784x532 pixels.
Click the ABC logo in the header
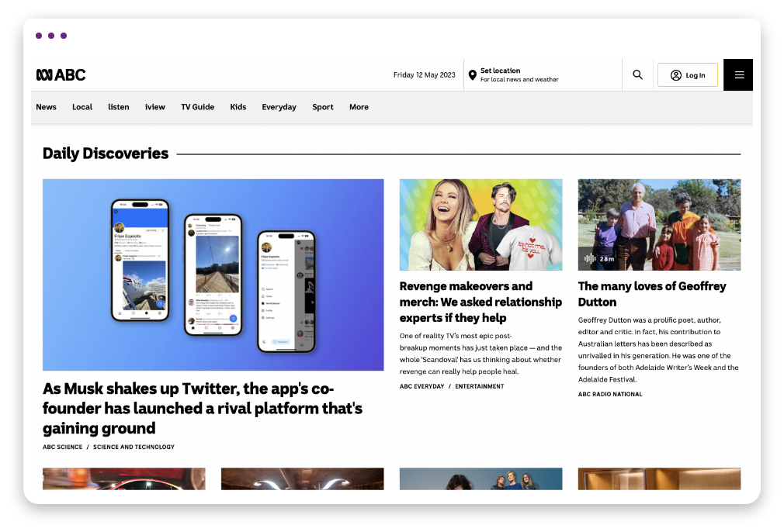61,75
